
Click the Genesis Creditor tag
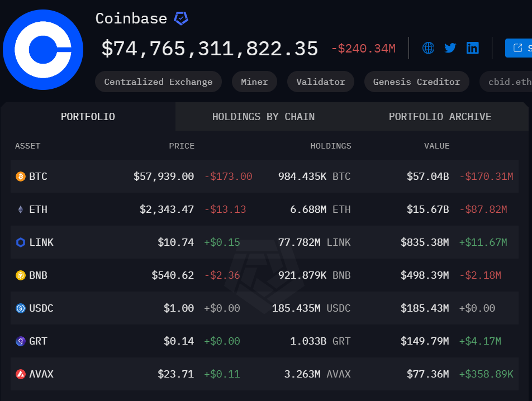coord(416,82)
